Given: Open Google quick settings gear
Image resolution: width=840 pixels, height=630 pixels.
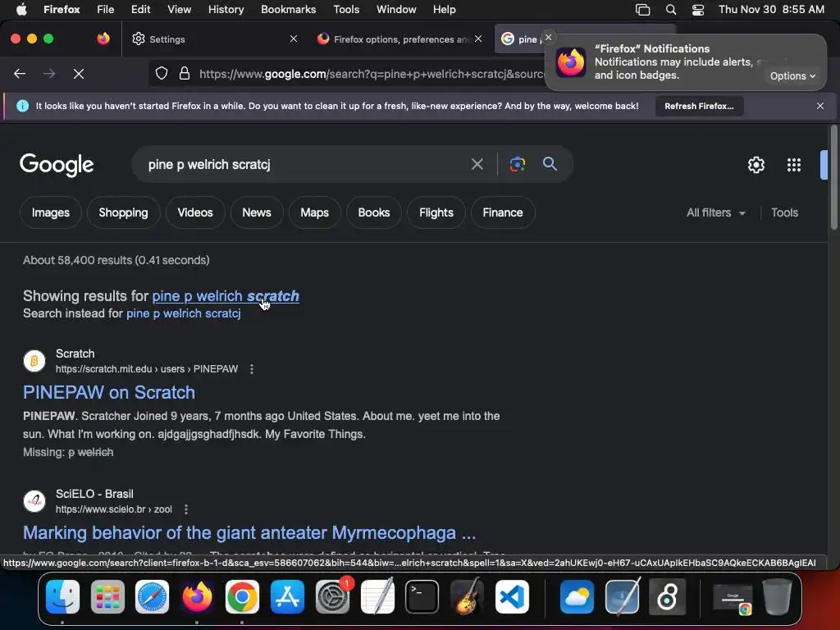Looking at the screenshot, I should pyautogui.click(x=756, y=165).
